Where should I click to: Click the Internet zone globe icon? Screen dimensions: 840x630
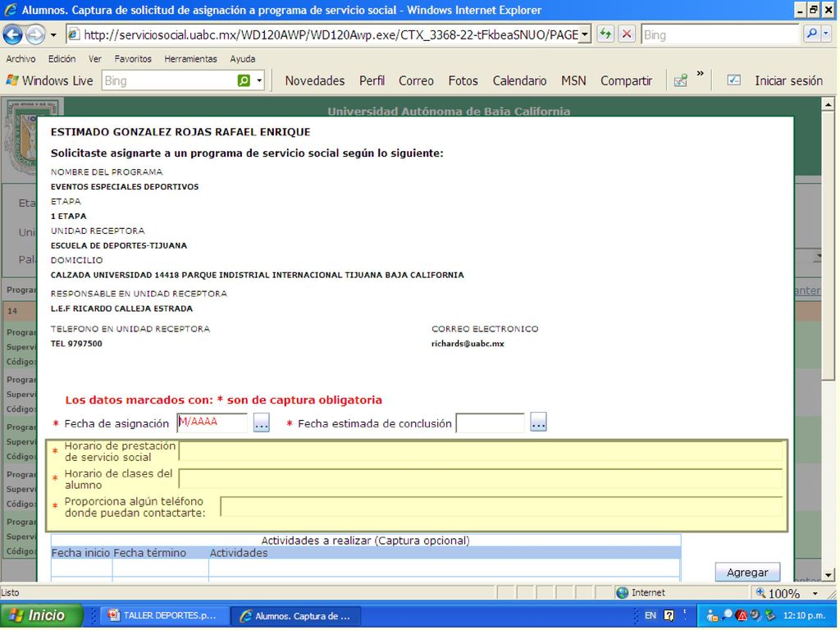[x=622, y=592]
